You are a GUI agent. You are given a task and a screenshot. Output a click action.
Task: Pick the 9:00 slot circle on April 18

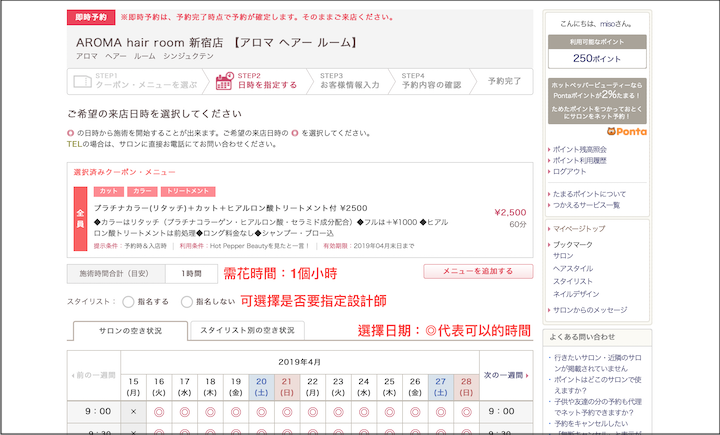tap(210, 410)
